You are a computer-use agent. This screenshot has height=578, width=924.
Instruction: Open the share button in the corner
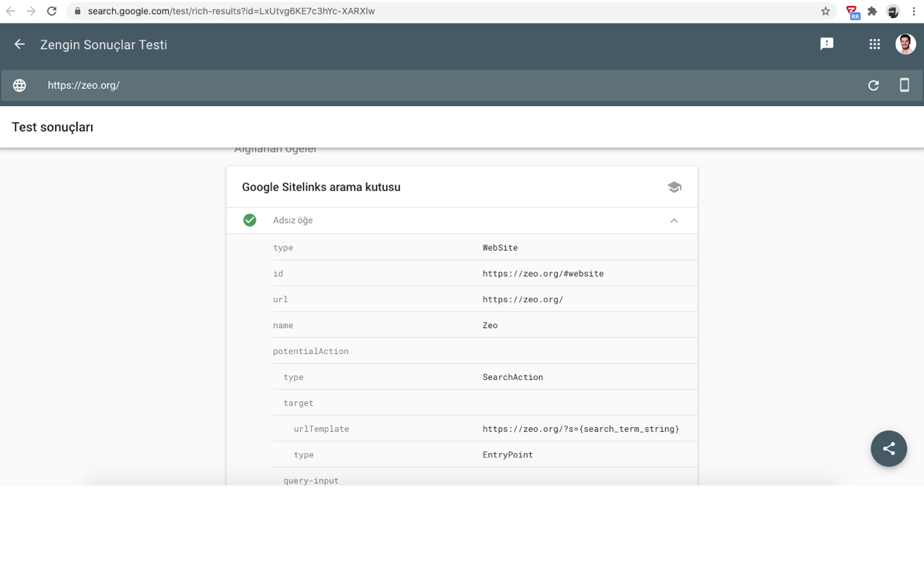[889, 449]
